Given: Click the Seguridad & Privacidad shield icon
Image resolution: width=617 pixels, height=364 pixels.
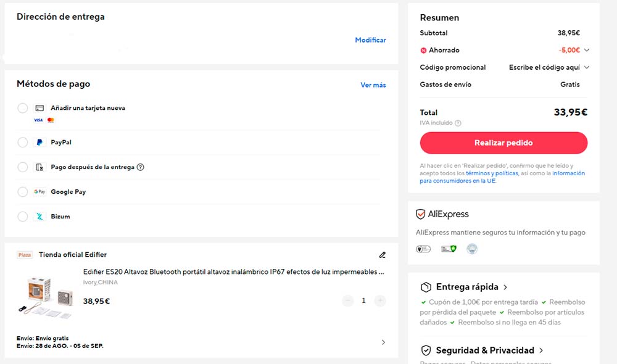Looking at the screenshot, I should pyautogui.click(x=426, y=350).
